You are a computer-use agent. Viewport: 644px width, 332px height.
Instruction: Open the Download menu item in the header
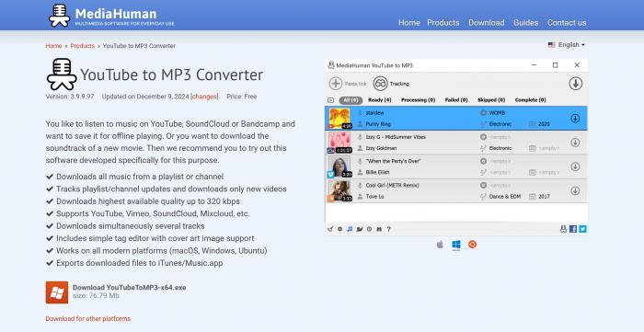point(487,23)
